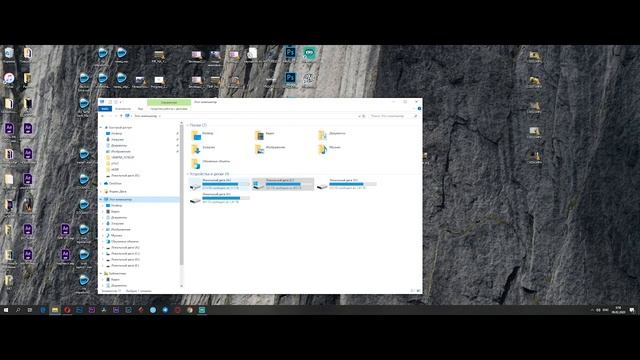The height and width of the screenshot is (360, 640).
Task: Switch to the Details view via the status bar icon
Action: click(x=413, y=291)
